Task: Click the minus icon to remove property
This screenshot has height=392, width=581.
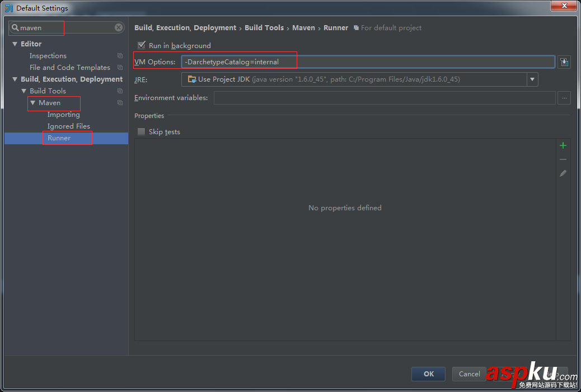Action: click(x=563, y=159)
